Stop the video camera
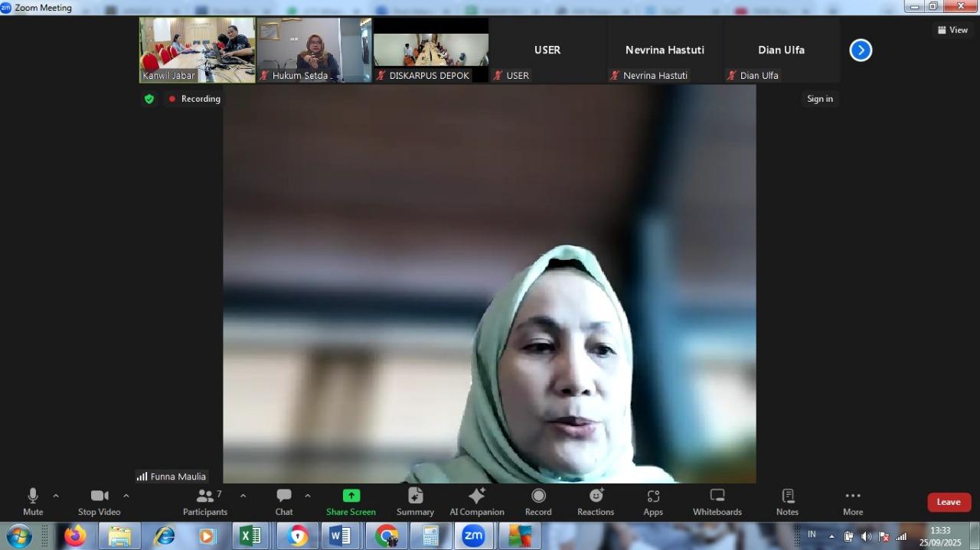Screen dimensions: 980x550 99,502
